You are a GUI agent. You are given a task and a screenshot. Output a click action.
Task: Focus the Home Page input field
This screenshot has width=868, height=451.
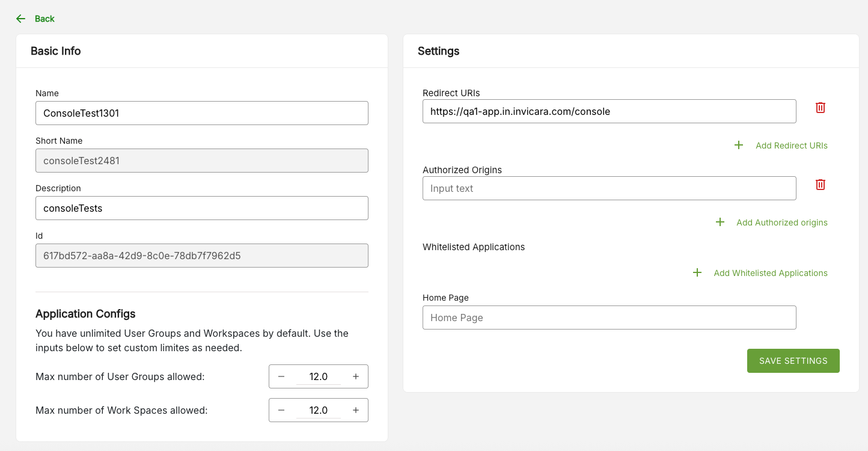pos(609,318)
